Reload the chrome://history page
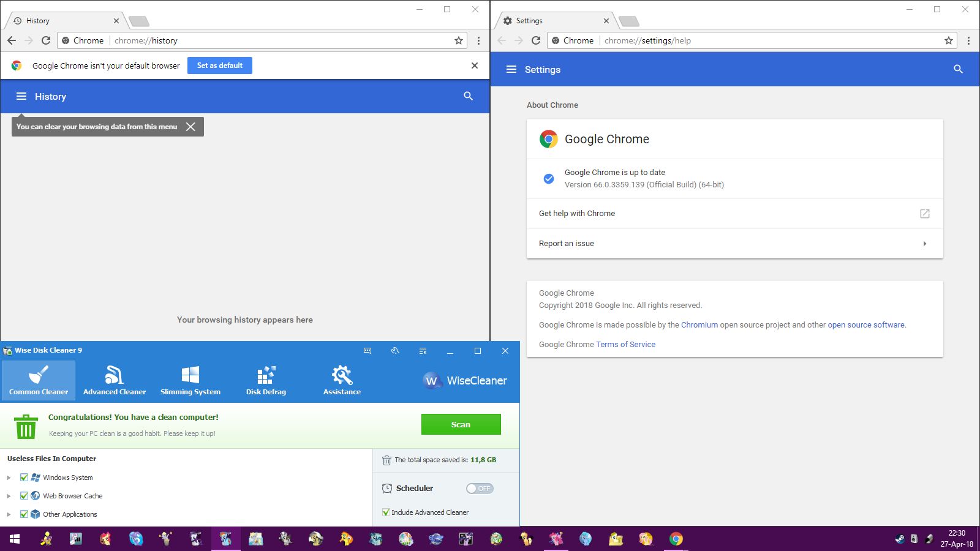 tap(46, 40)
